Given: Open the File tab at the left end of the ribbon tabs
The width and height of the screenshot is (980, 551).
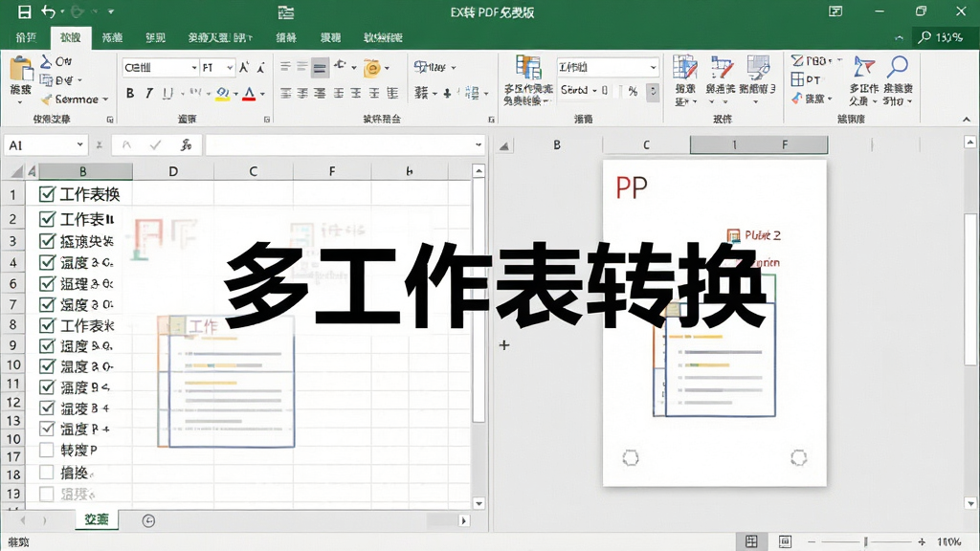Looking at the screenshot, I should pos(26,37).
